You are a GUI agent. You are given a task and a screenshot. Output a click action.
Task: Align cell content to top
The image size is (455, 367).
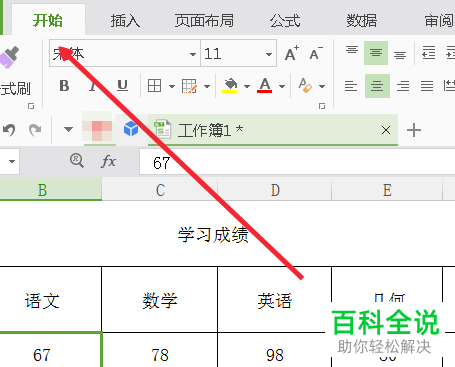click(352, 50)
